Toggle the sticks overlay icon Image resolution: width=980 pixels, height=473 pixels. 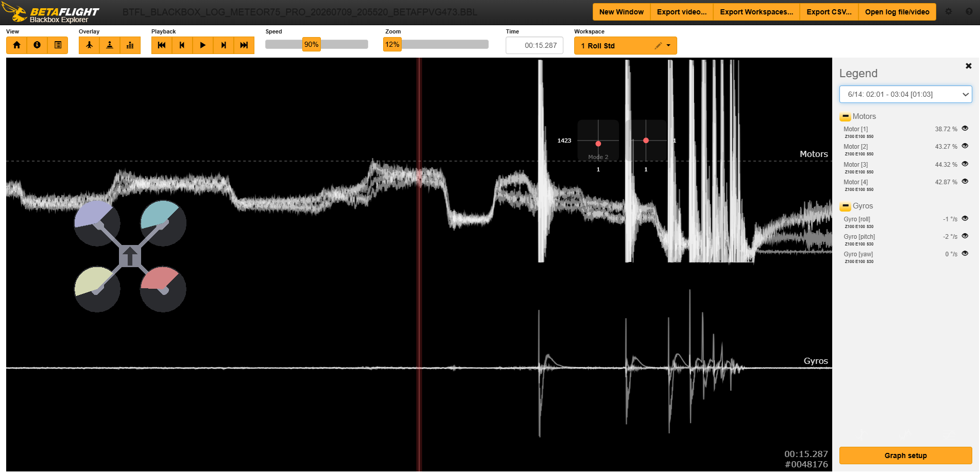110,45
